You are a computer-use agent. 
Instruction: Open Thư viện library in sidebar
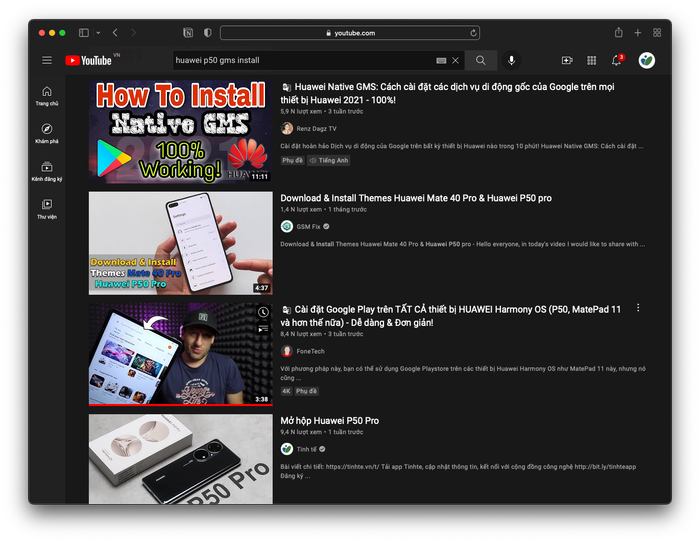[x=47, y=209]
